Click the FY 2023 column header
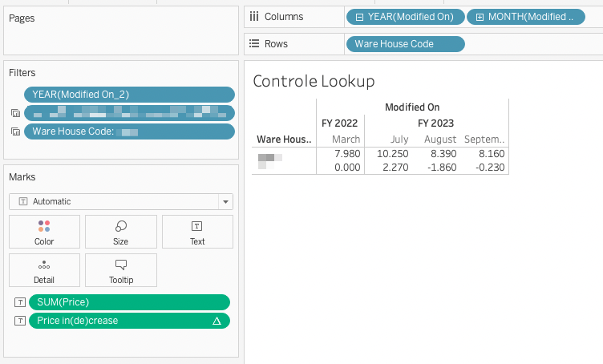The image size is (603, 364). click(435, 123)
